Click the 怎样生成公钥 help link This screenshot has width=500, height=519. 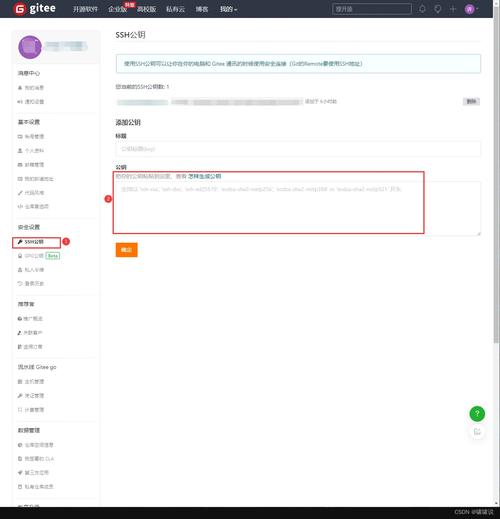tap(204, 176)
